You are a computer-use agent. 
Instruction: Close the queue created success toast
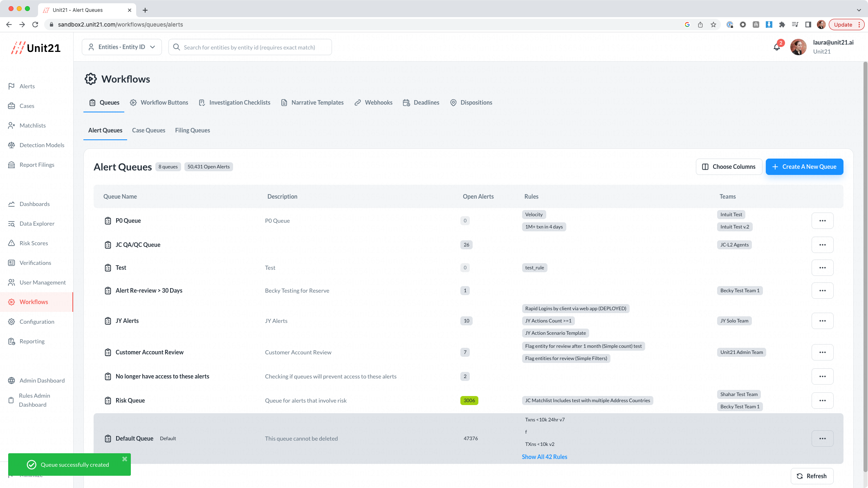point(125,459)
